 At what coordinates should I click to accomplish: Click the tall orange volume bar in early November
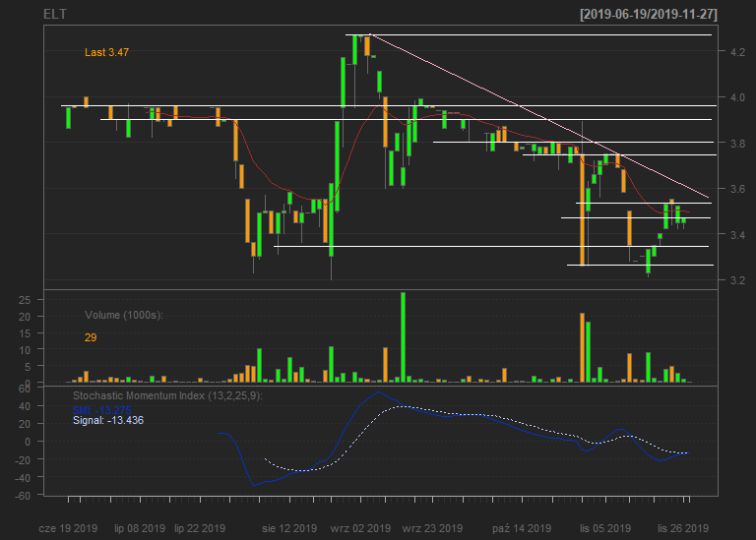click(x=583, y=348)
